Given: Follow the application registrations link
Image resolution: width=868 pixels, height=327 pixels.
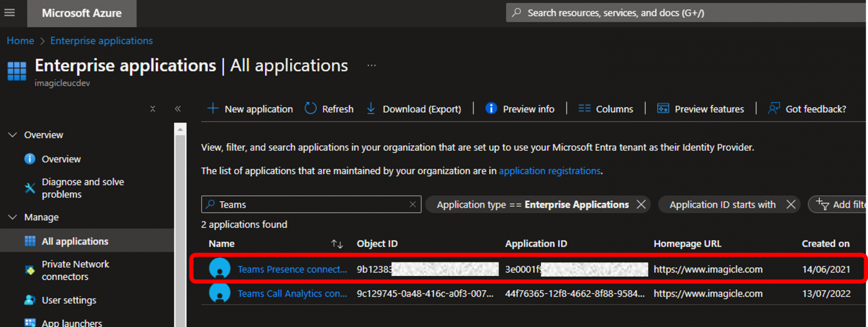Looking at the screenshot, I should point(550,171).
